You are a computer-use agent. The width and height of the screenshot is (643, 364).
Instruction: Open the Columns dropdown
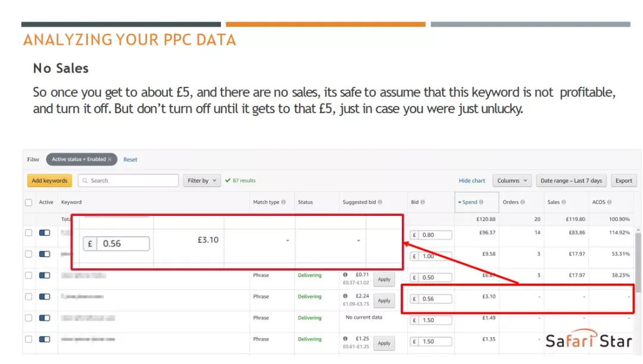coord(512,181)
